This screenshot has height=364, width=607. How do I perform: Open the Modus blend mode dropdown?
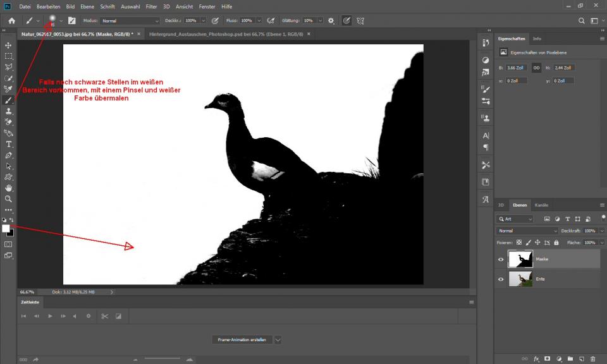tap(130, 21)
